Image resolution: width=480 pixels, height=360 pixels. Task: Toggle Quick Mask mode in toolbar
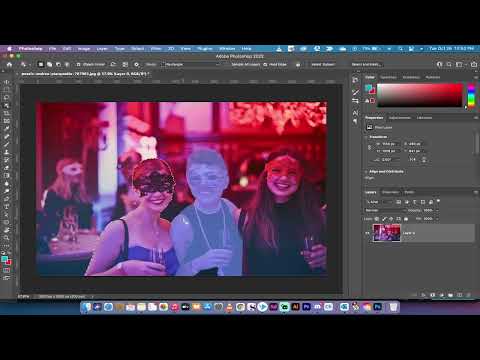tap(6, 270)
